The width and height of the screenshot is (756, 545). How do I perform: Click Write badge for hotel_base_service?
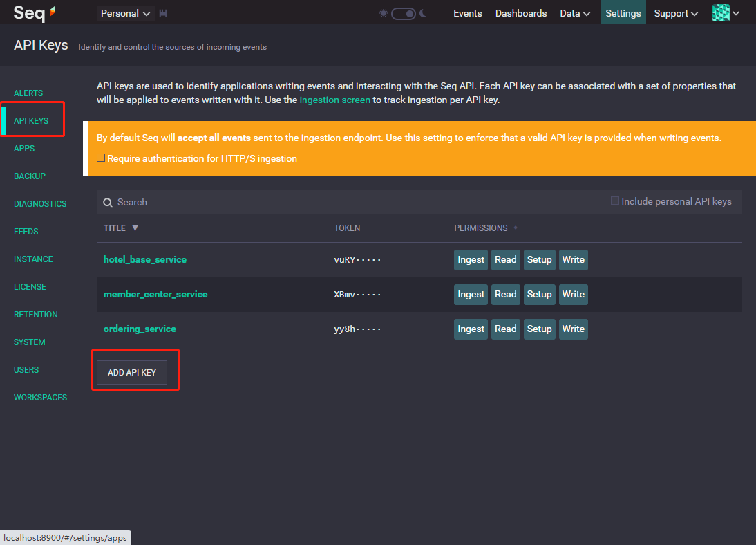pyautogui.click(x=574, y=260)
